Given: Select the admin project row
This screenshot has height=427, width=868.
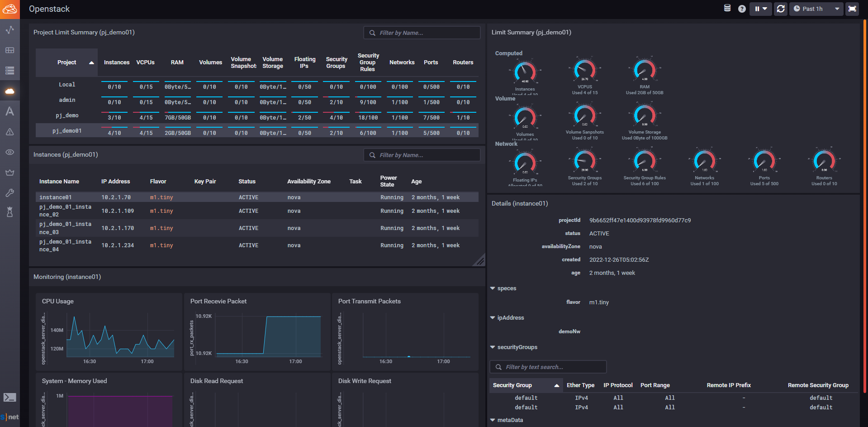Looking at the screenshot, I should (x=257, y=101).
